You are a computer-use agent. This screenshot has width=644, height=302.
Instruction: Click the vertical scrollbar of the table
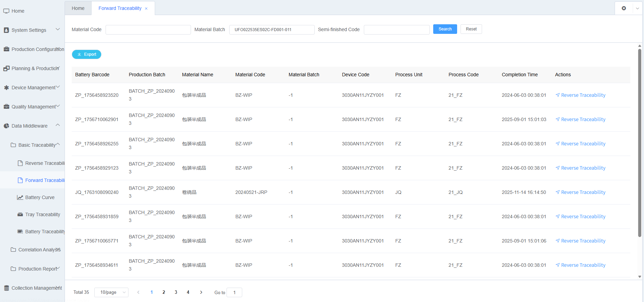coord(640,143)
